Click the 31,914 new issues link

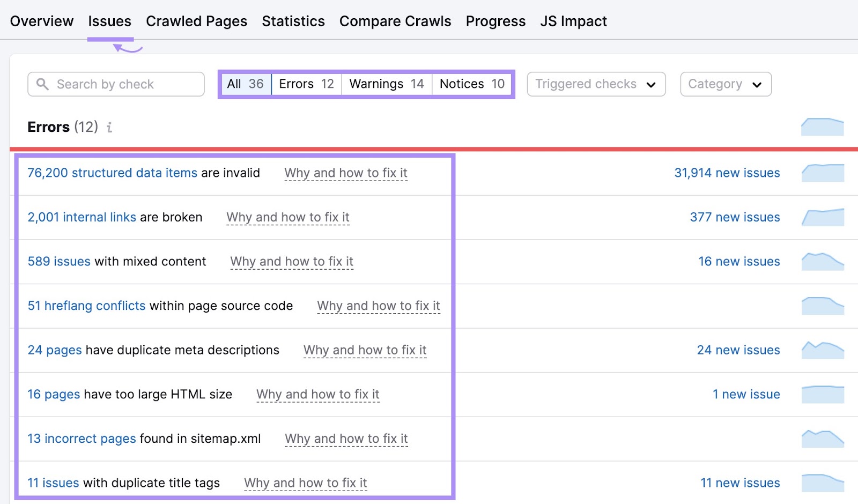727,173
